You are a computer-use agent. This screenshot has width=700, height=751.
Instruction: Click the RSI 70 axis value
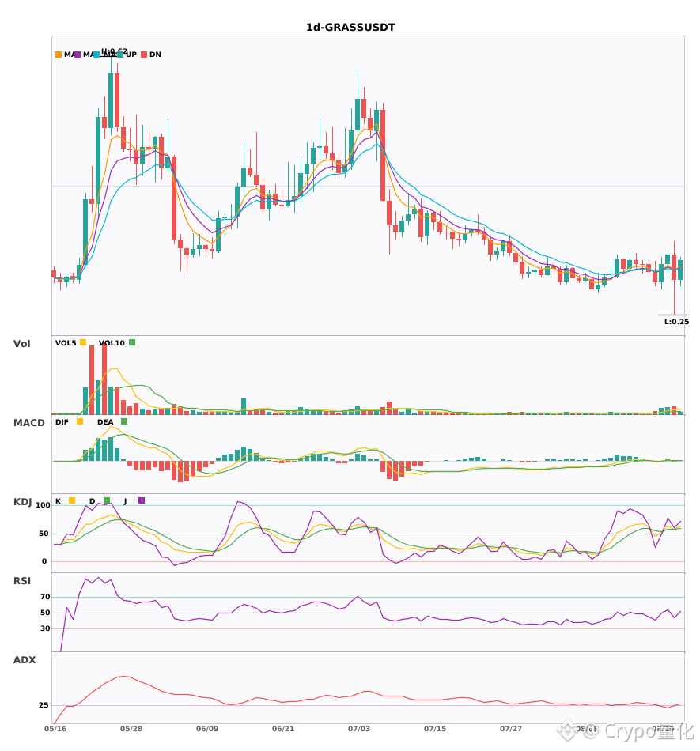tap(45, 597)
